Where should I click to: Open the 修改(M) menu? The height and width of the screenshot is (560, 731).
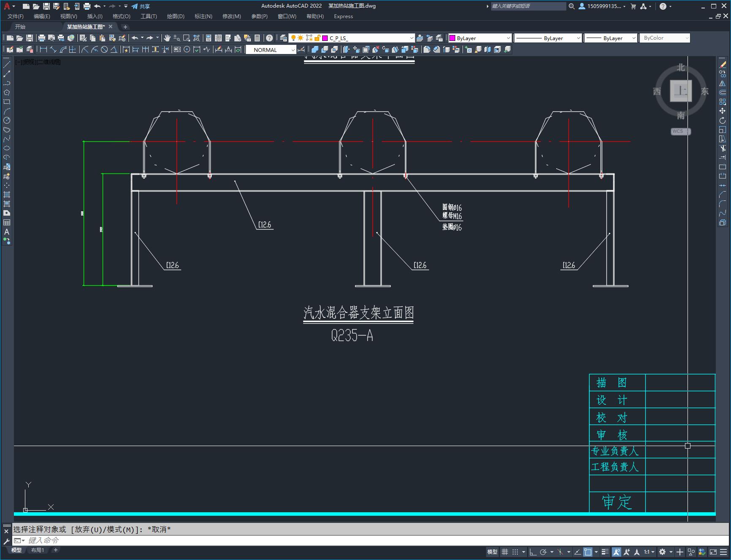coord(231,16)
